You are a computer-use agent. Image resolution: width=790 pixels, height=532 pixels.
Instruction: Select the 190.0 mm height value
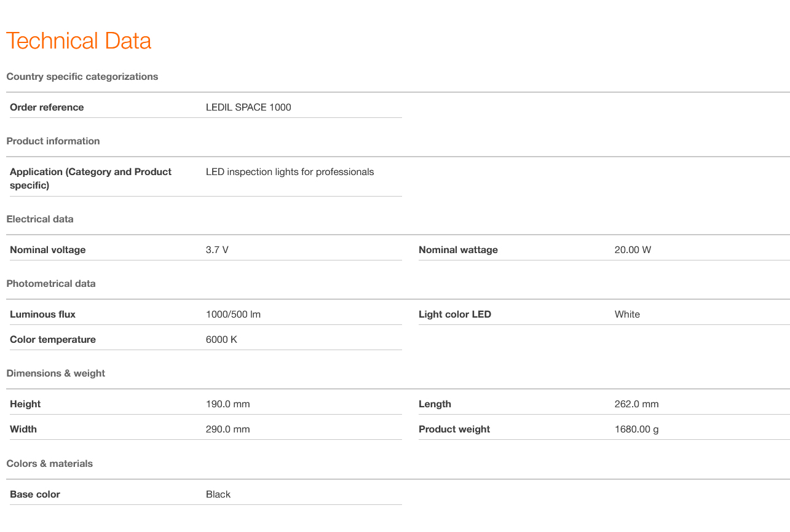227,404
